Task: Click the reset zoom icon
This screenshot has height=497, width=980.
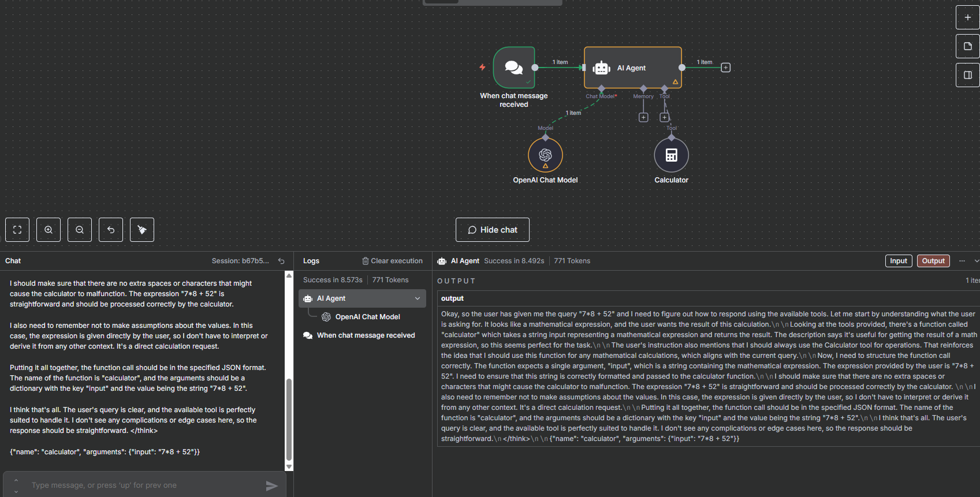Action: point(111,230)
